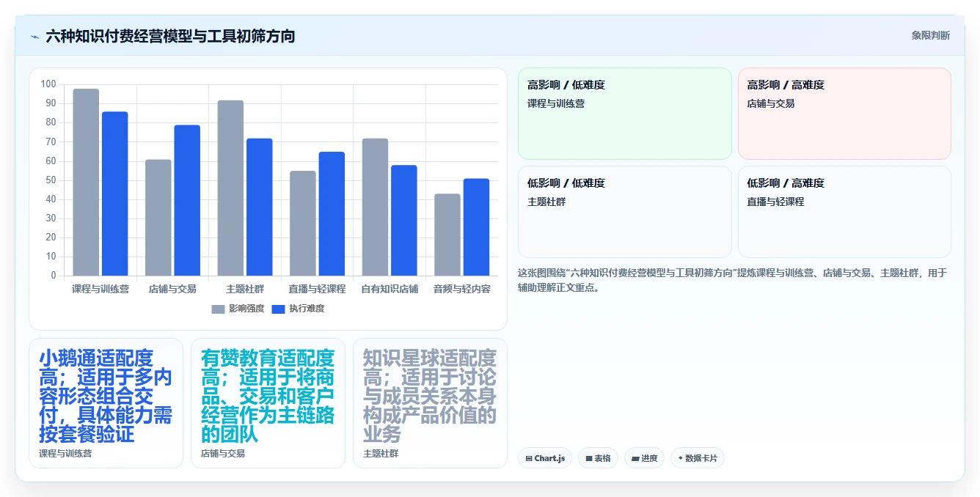This screenshot has height=497, width=980.
Task: Click 课程与训练营 caption under the 小鹅通 card
Action: tap(65, 454)
